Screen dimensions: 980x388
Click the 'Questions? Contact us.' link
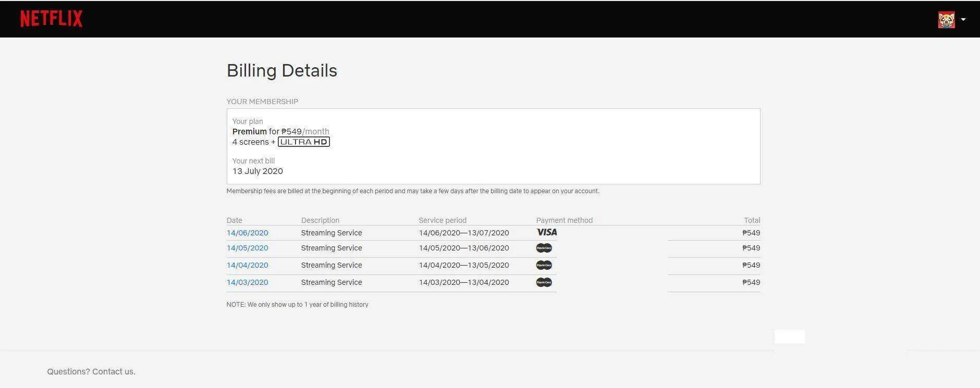coord(91,371)
